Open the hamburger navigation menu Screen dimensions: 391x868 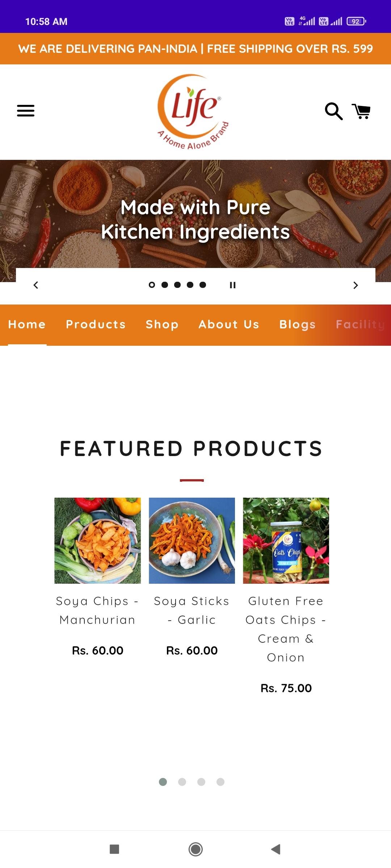[x=26, y=111]
